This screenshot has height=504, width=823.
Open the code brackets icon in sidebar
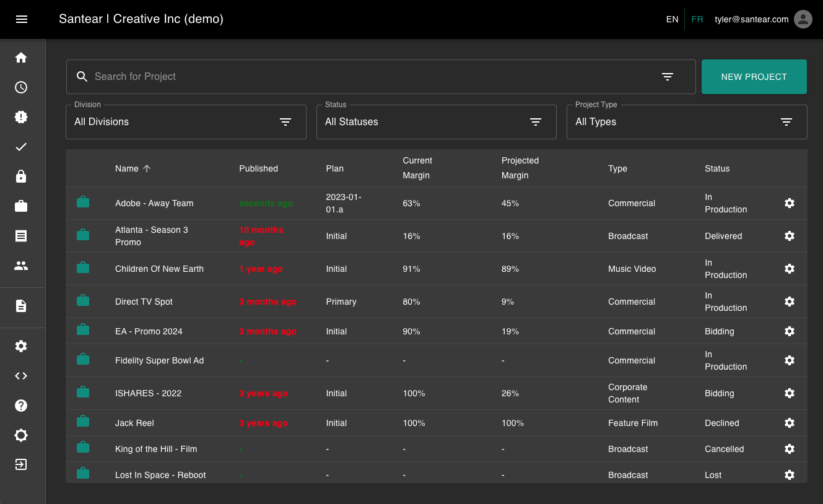pos(21,376)
